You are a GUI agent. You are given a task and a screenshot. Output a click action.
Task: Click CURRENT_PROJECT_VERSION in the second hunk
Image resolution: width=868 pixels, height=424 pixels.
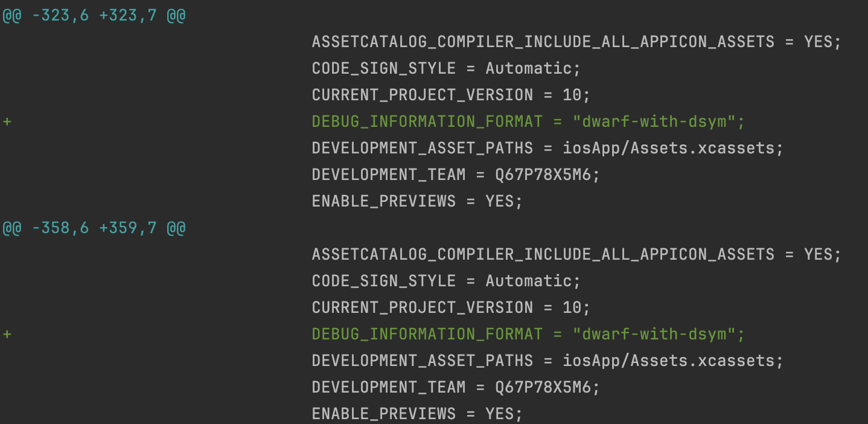[x=422, y=307]
